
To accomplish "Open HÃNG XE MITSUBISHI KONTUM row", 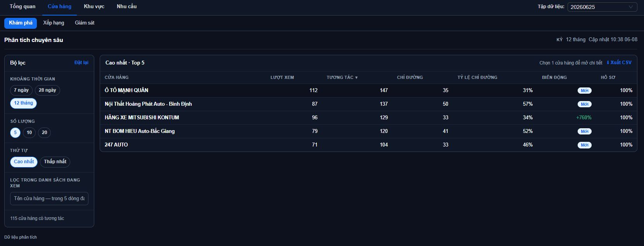I will point(368,117).
